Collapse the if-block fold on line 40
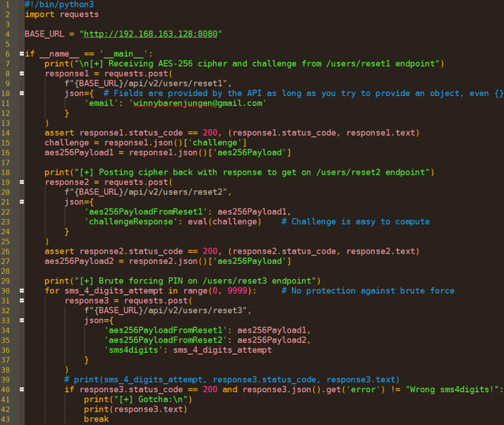This screenshot has height=425, width=504. [22, 390]
